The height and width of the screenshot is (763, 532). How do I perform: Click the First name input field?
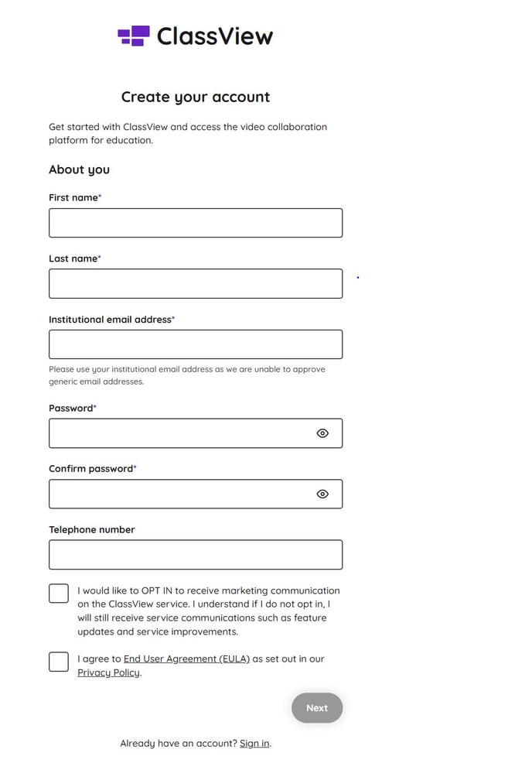coord(196,223)
